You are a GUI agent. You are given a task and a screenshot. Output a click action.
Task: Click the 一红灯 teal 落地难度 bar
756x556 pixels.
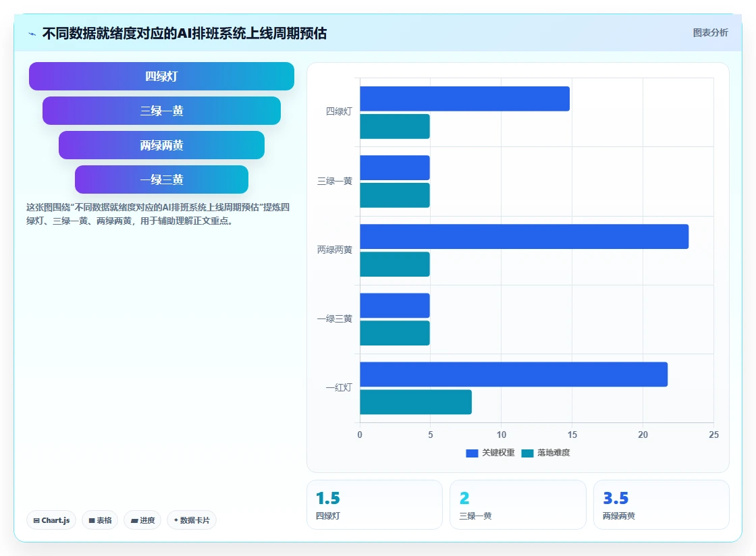(x=416, y=402)
